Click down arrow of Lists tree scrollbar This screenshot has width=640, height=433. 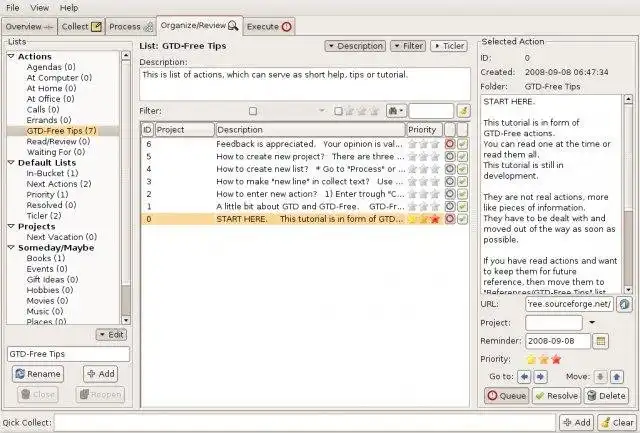tap(126, 320)
